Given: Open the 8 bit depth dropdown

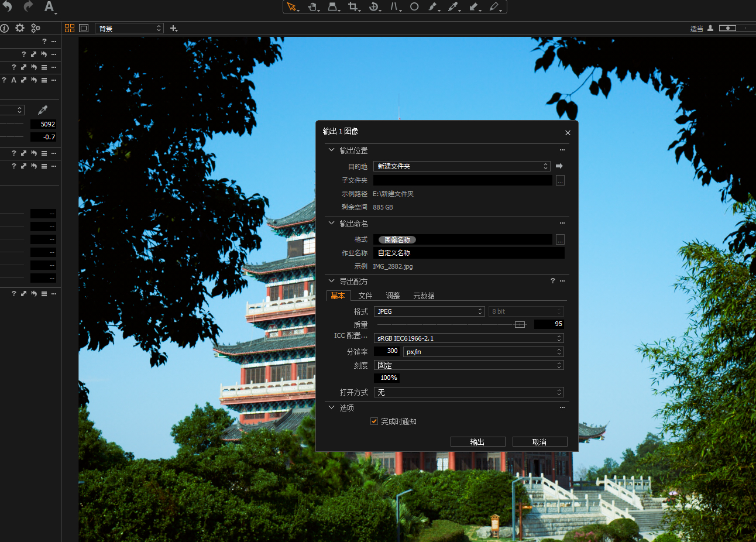Looking at the screenshot, I should pos(526,311).
